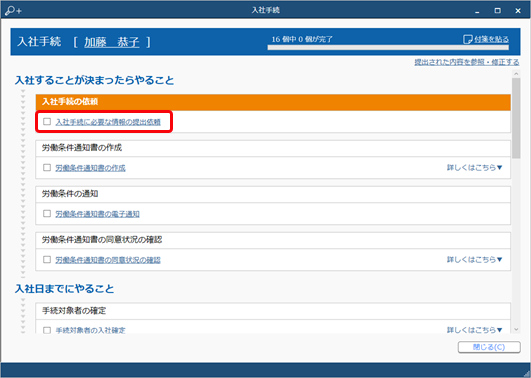
Task: Open the 手続対象者の入社確定 link
Action: click(x=90, y=330)
